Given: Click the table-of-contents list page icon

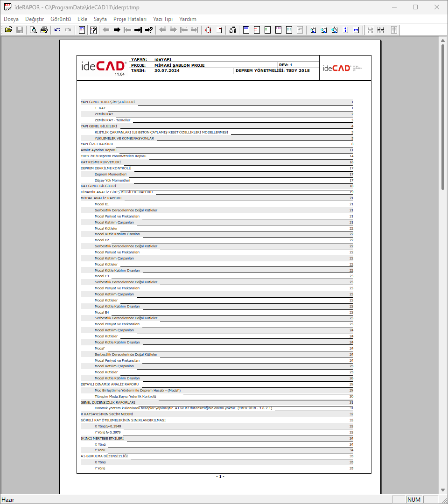Looking at the screenshot, I should tap(82, 30).
